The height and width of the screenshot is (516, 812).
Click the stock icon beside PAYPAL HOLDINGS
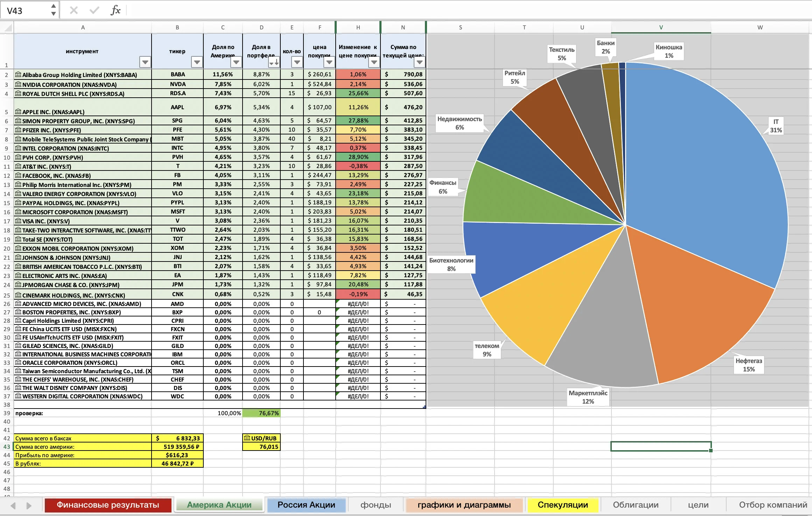[18, 202]
